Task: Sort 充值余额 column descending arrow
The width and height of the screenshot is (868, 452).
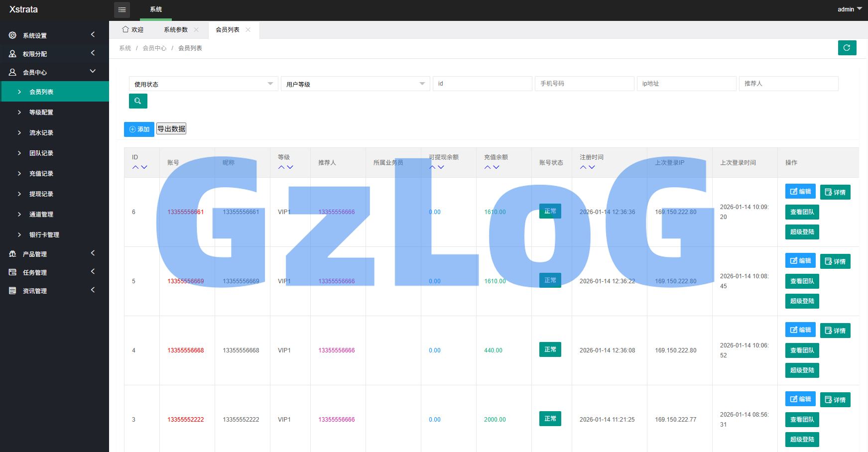Action: (x=496, y=167)
